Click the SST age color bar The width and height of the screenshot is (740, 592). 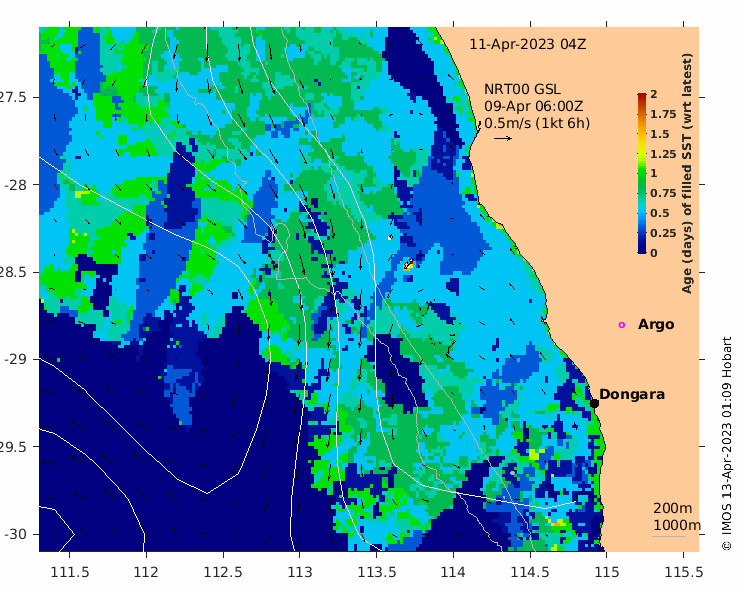(642, 173)
